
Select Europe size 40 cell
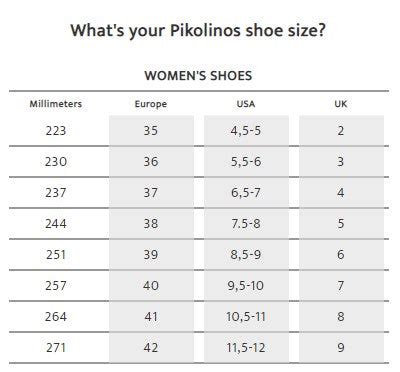coord(151,286)
